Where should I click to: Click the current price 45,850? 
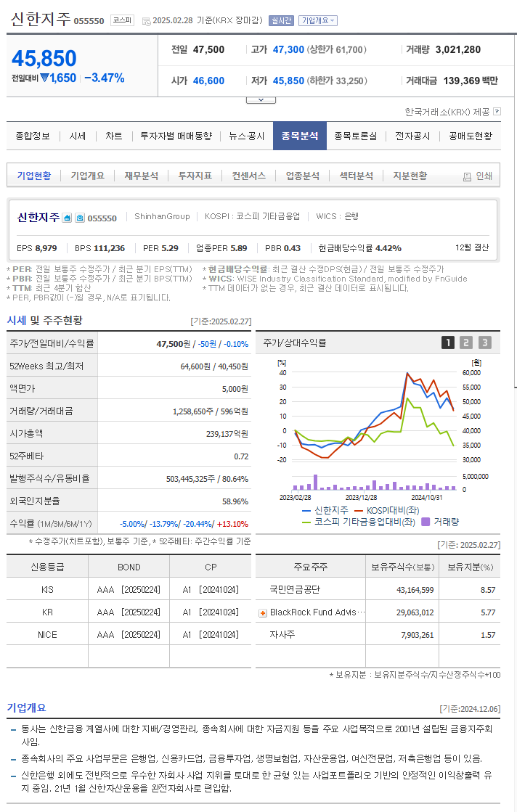point(44,58)
